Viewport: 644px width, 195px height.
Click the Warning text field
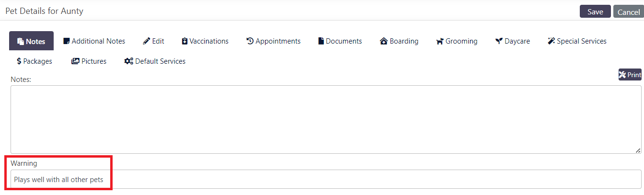coord(326,179)
